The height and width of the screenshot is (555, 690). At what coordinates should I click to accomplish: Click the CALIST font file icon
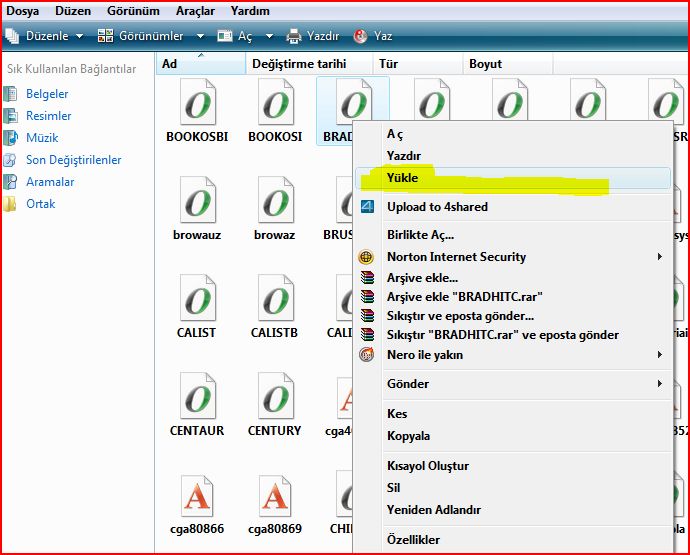[x=198, y=299]
